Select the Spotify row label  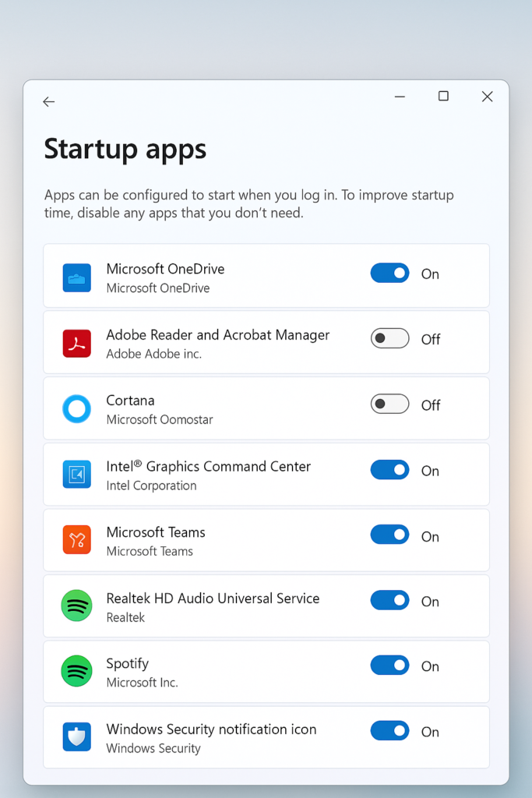127,664
